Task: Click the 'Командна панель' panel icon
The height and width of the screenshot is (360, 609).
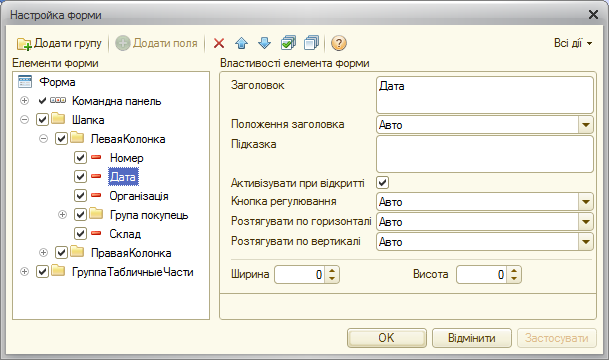Action: click(x=58, y=101)
